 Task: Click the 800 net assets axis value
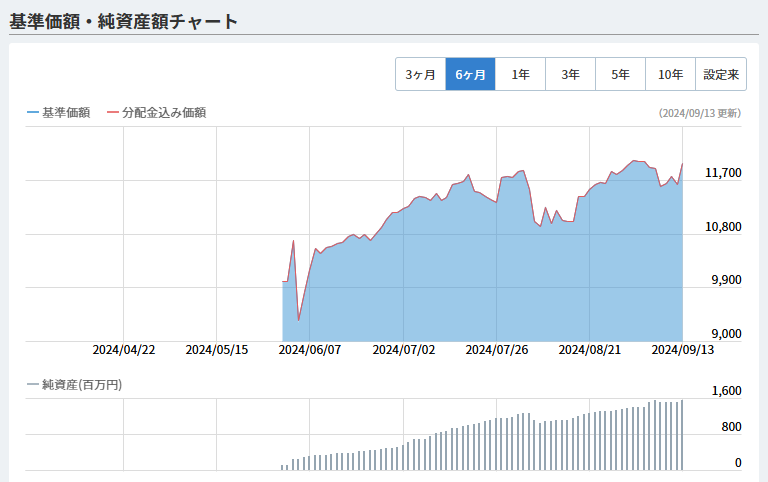732,427
